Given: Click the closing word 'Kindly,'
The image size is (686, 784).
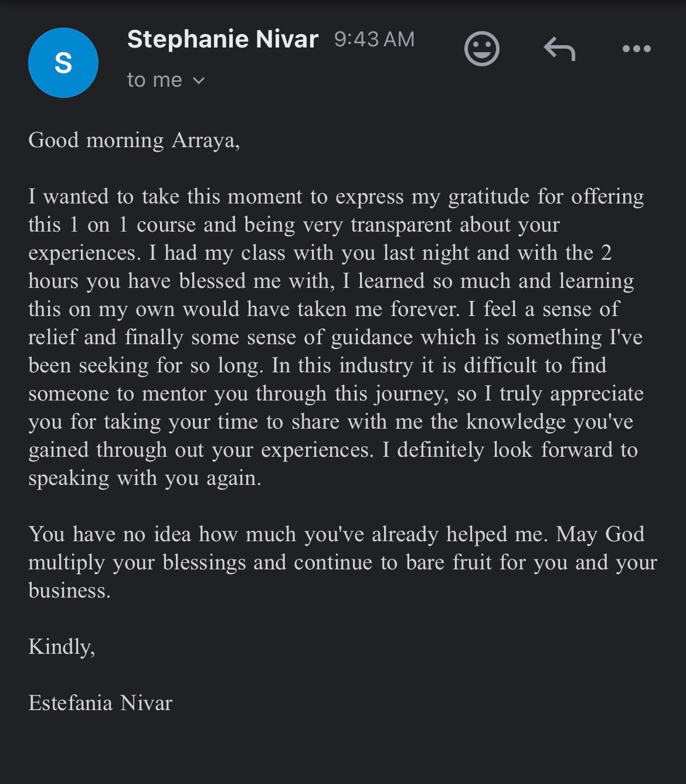Looking at the screenshot, I should 62,647.
